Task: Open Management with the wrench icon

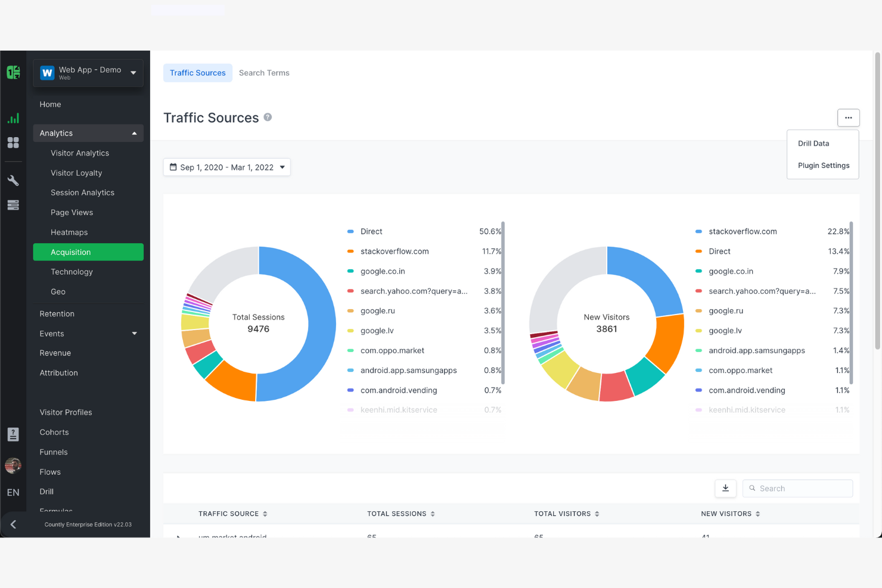Action: click(x=13, y=180)
